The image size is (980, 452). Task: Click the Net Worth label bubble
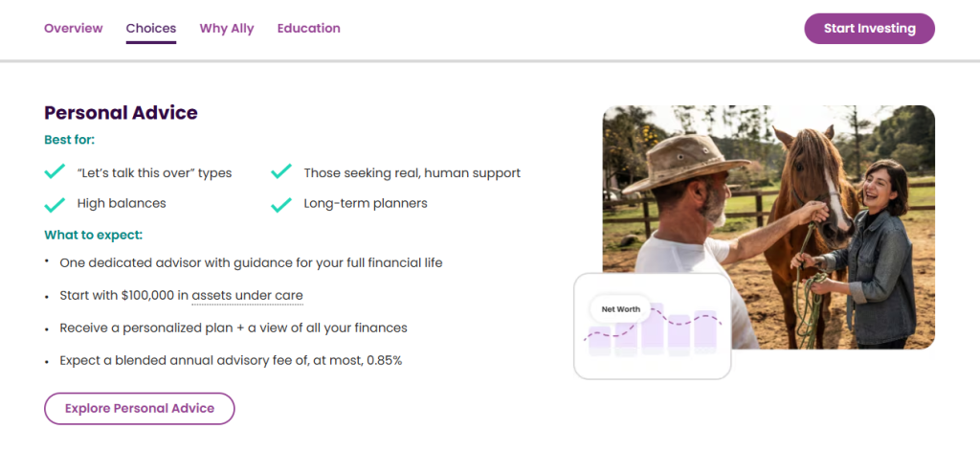coord(620,309)
